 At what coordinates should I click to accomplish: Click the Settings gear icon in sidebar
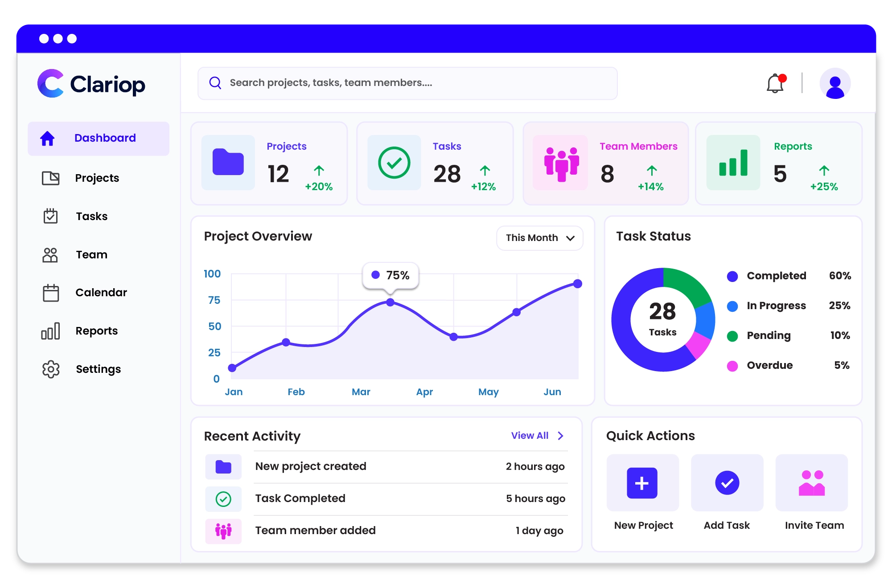pos(51,369)
